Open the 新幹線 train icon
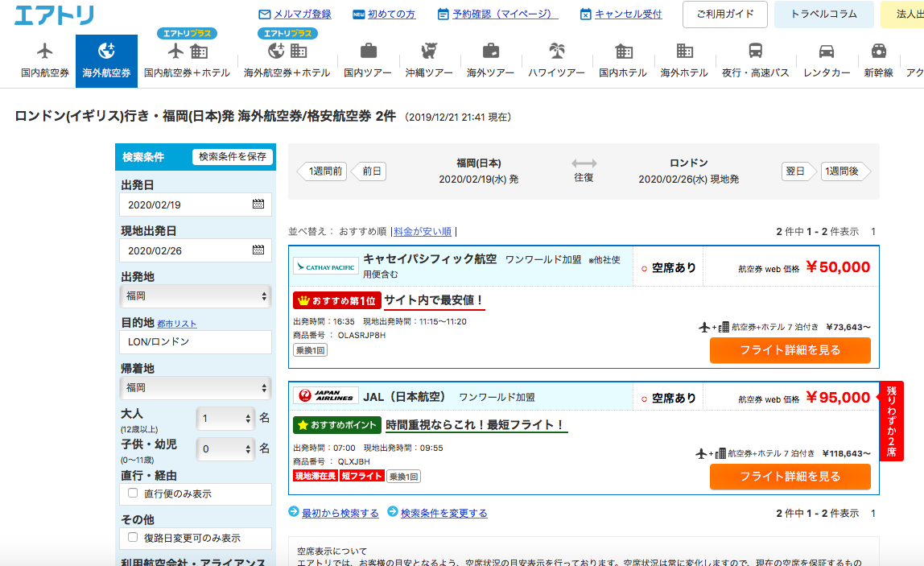924x566 pixels. [x=879, y=52]
